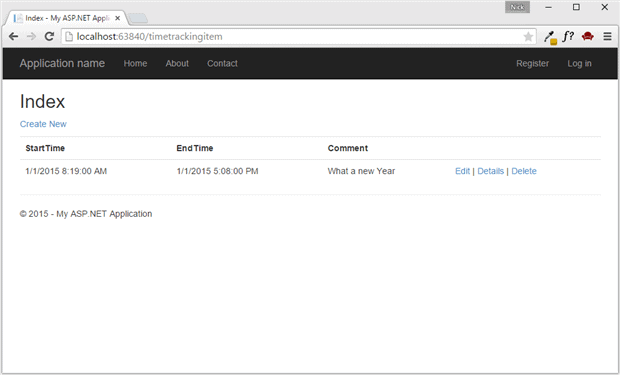View Details of the What a new Year entry

click(x=490, y=171)
